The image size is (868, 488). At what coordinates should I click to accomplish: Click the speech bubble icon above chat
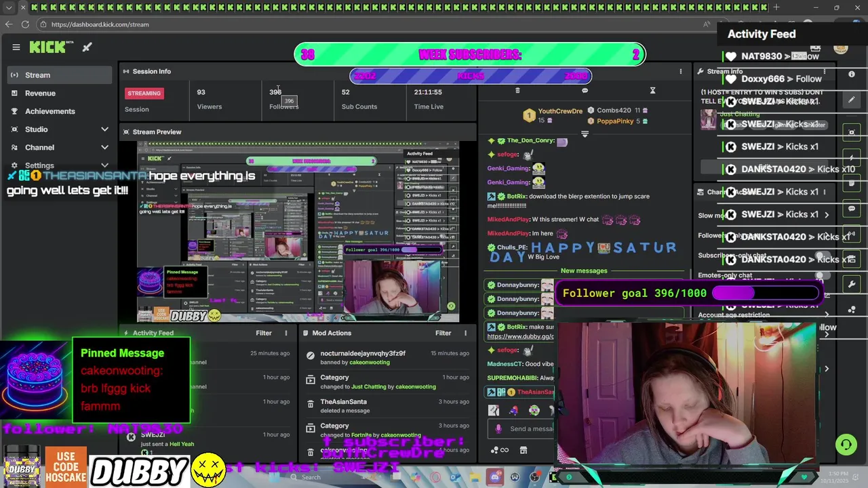coord(585,90)
